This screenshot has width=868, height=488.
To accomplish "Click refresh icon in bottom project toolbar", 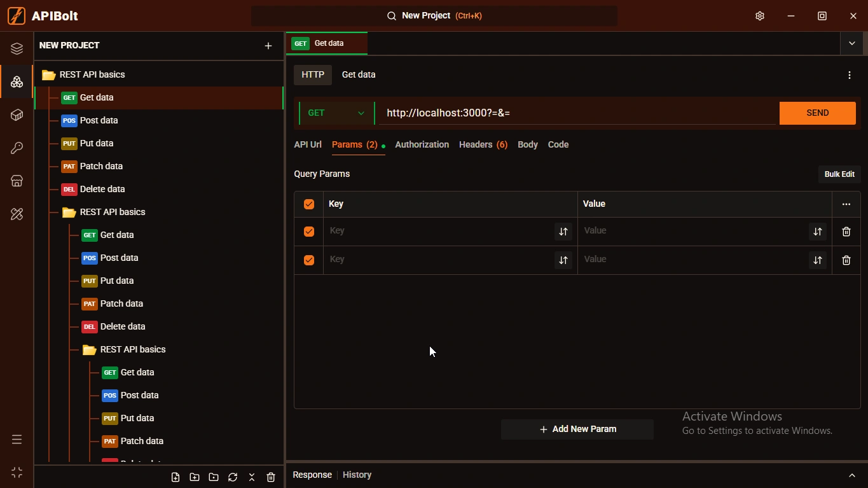I will point(233,477).
